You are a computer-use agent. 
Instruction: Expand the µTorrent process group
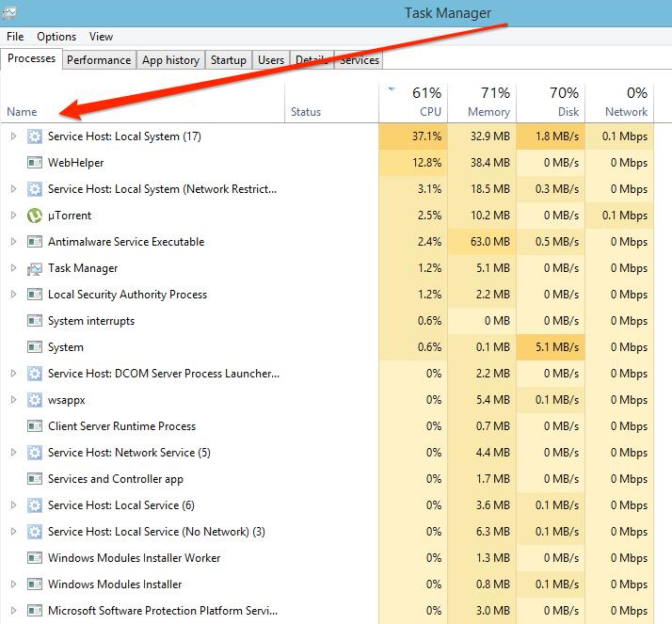tap(13, 216)
